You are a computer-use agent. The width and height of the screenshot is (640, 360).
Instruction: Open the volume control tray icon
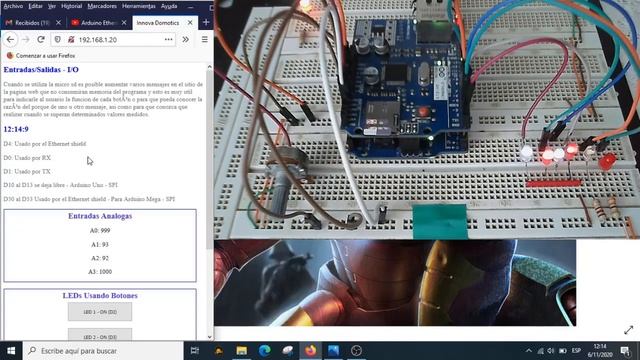(x=551, y=351)
